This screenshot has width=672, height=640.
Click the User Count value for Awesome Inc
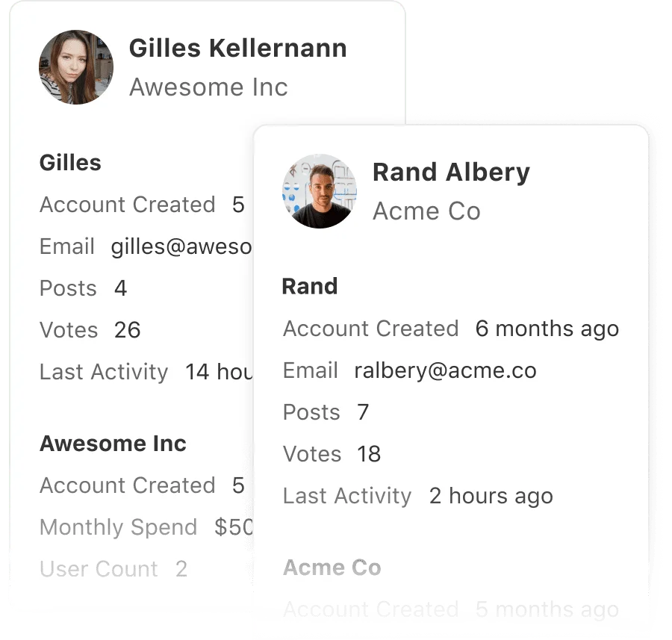pyautogui.click(x=180, y=568)
